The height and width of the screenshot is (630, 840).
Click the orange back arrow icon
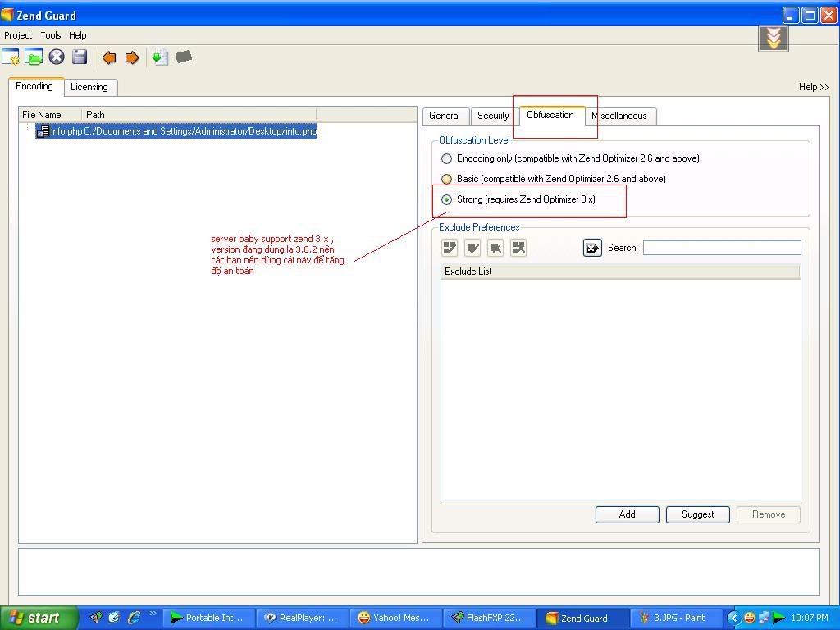(x=109, y=57)
